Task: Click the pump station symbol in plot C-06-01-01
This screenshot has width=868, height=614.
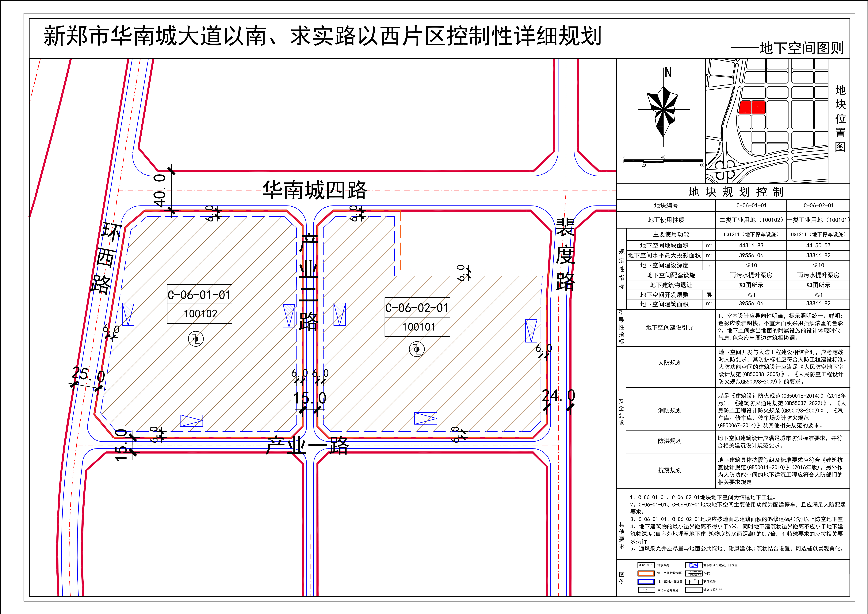Action: [196, 339]
